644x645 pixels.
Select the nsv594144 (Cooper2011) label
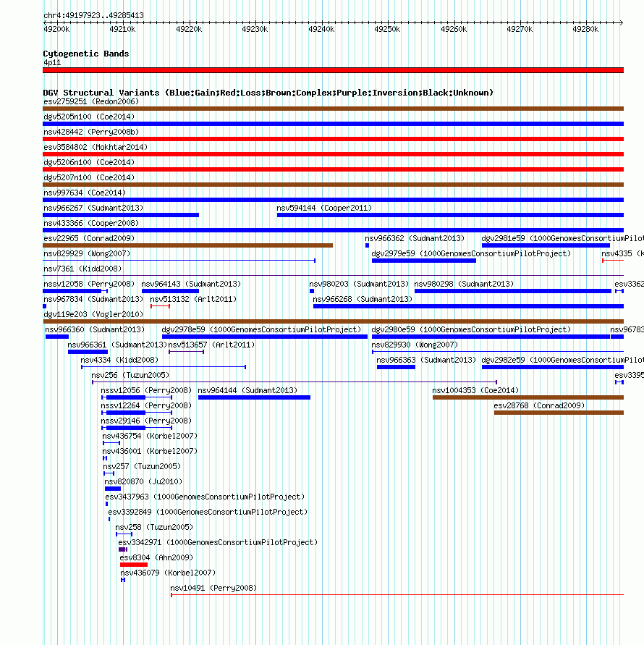pos(324,208)
